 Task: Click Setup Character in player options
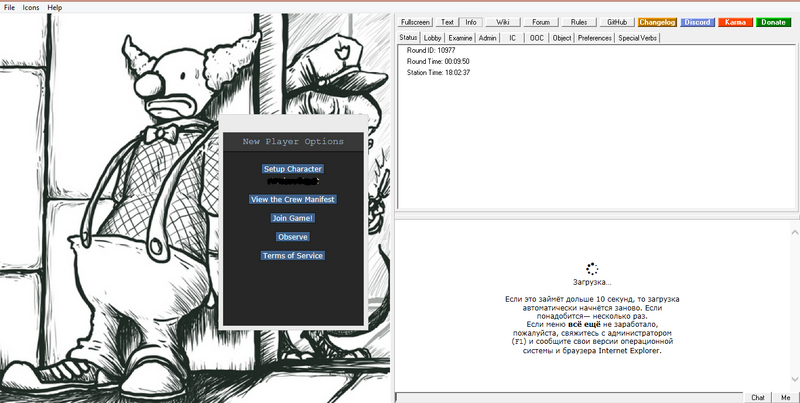point(293,169)
